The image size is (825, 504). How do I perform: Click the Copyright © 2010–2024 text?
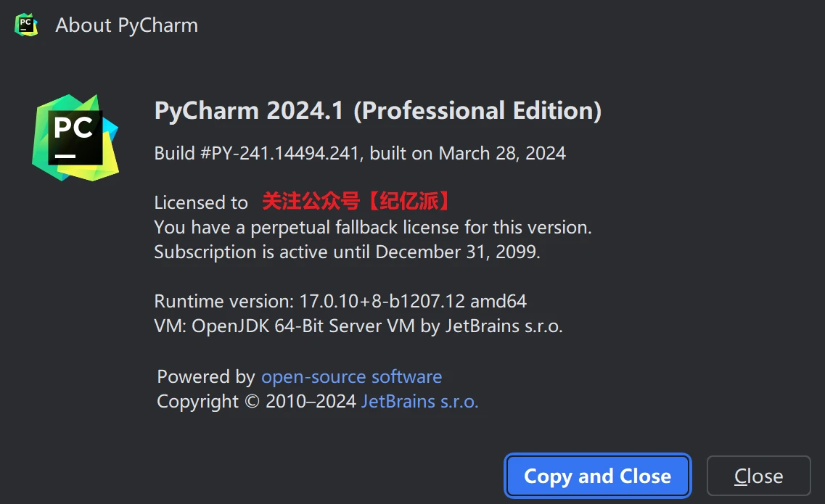pyautogui.click(x=256, y=402)
